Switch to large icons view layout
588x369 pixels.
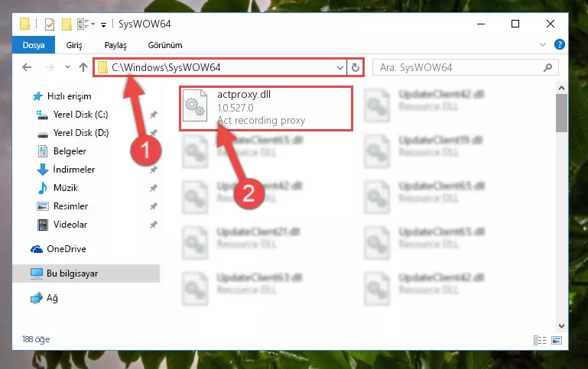[557, 340]
